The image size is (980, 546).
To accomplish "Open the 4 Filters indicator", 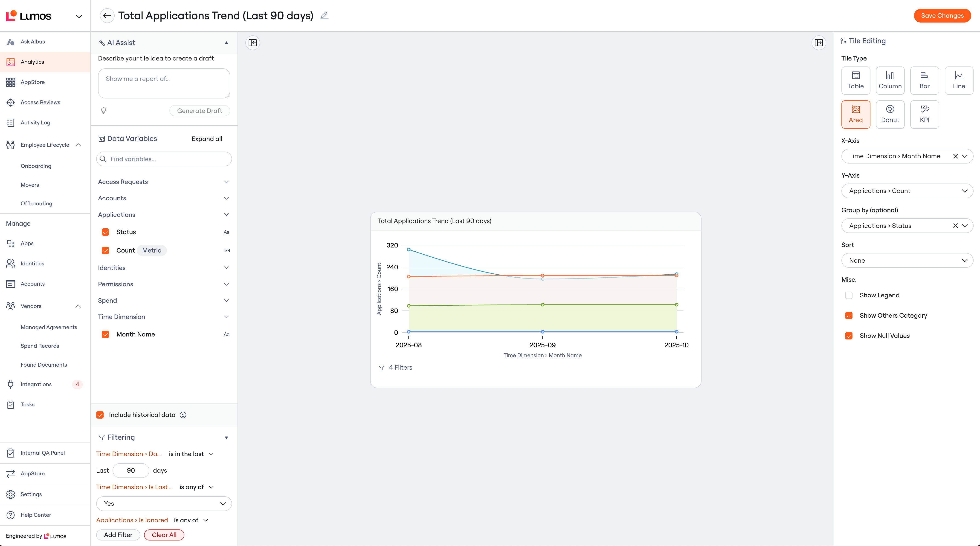I will [395, 367].
